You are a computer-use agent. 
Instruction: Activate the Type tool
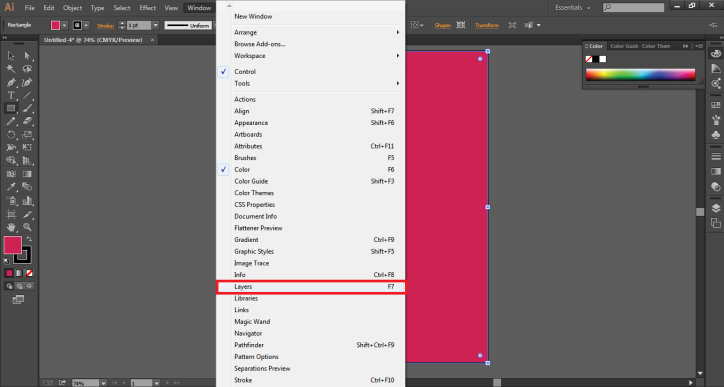[x=11, y=96]
